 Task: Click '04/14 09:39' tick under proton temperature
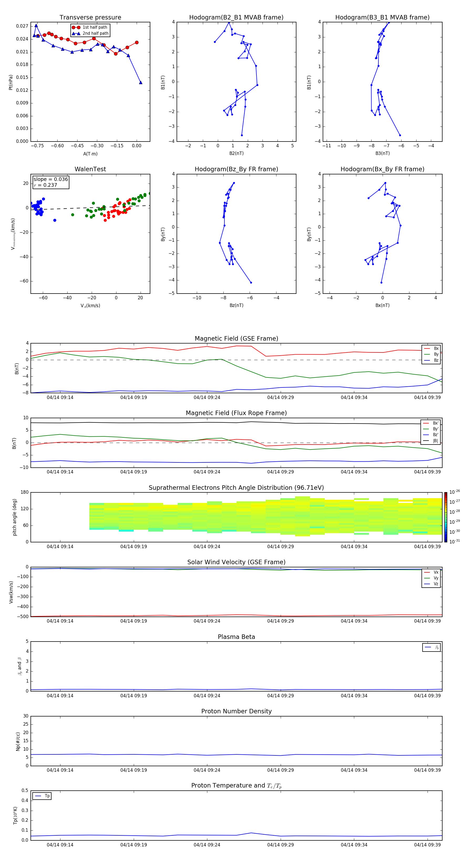pos(427,845)
